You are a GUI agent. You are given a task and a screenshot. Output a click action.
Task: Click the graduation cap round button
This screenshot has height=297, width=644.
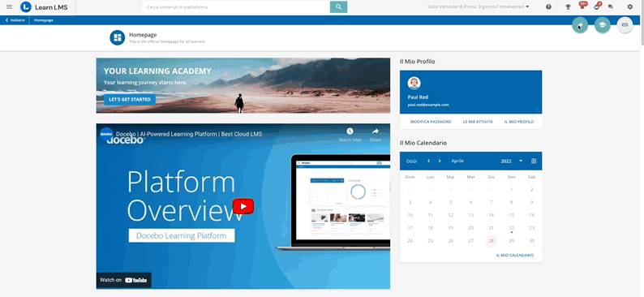point(603,25)
